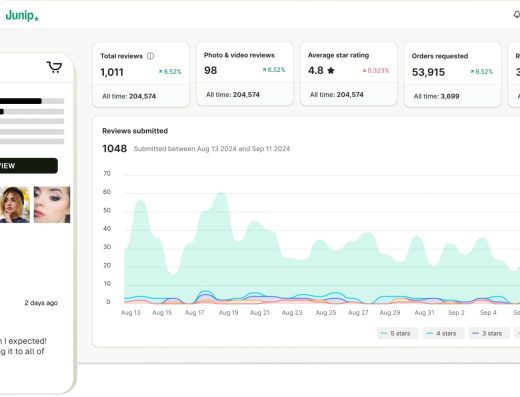Open the Photo & video reviews card
This screenshot has height=397, width=520.
pyautogui.click(x=245, y=74)
